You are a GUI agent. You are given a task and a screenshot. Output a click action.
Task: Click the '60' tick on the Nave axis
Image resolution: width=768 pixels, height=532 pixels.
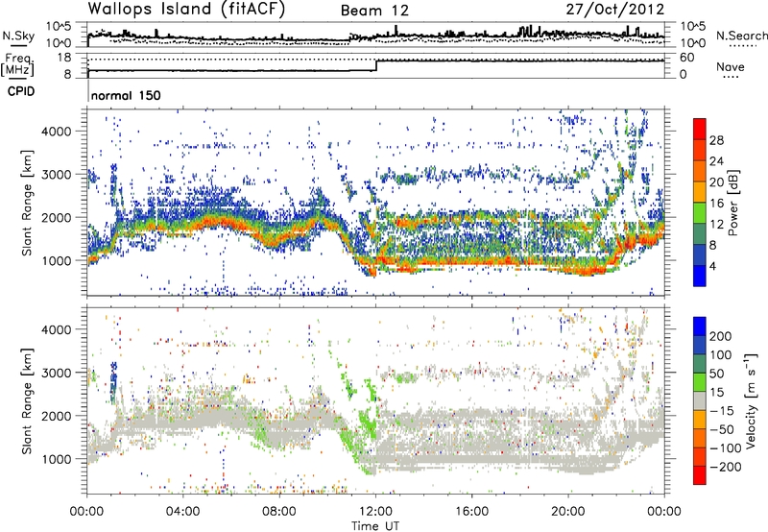687,58
